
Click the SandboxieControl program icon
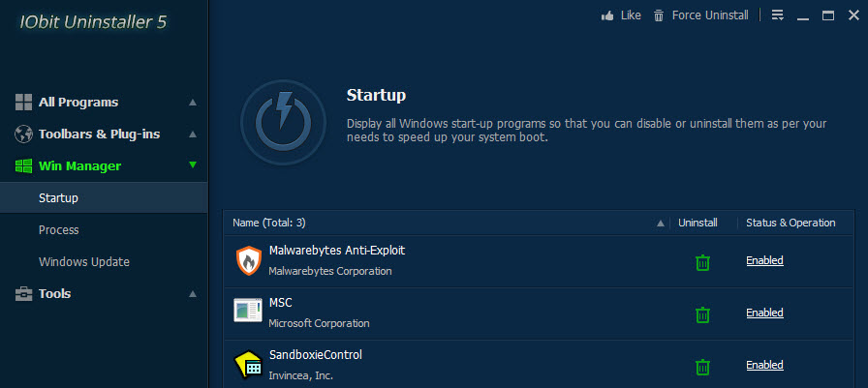pyautogui.click(x=247, y=365)
